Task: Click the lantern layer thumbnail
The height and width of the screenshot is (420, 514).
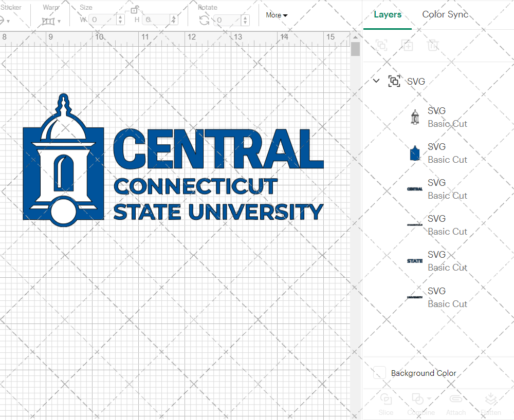Action: tap(414, 117)
